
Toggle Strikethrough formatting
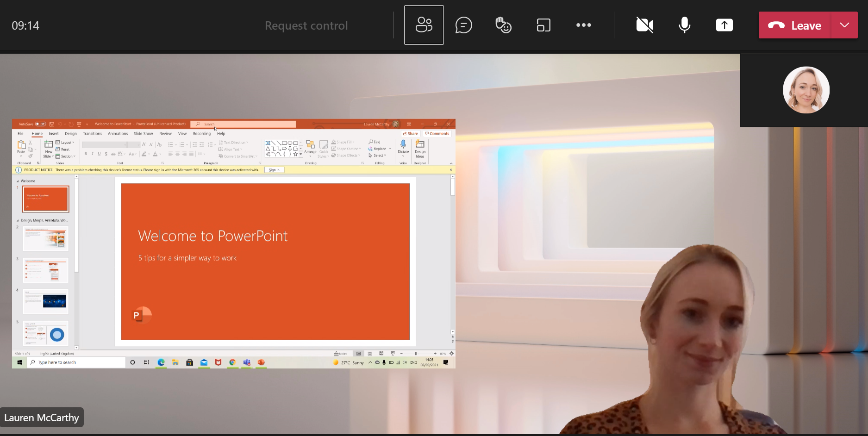coord(113,154)
